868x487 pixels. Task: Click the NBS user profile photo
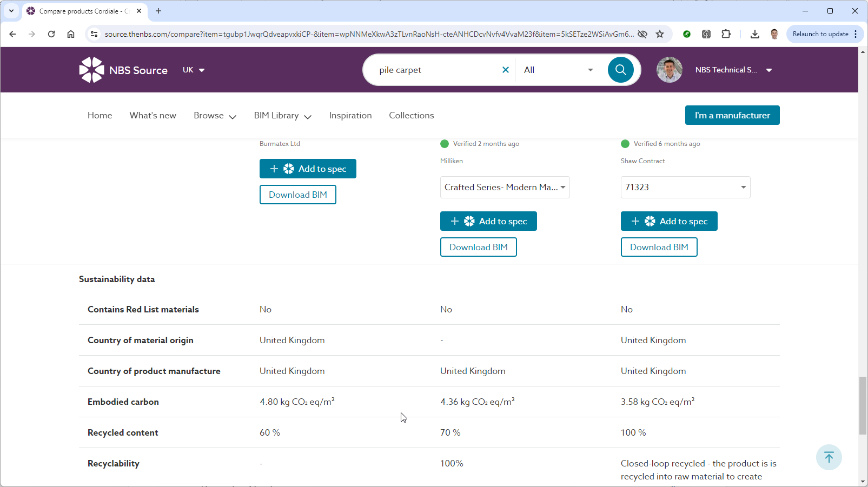point(670,70)
